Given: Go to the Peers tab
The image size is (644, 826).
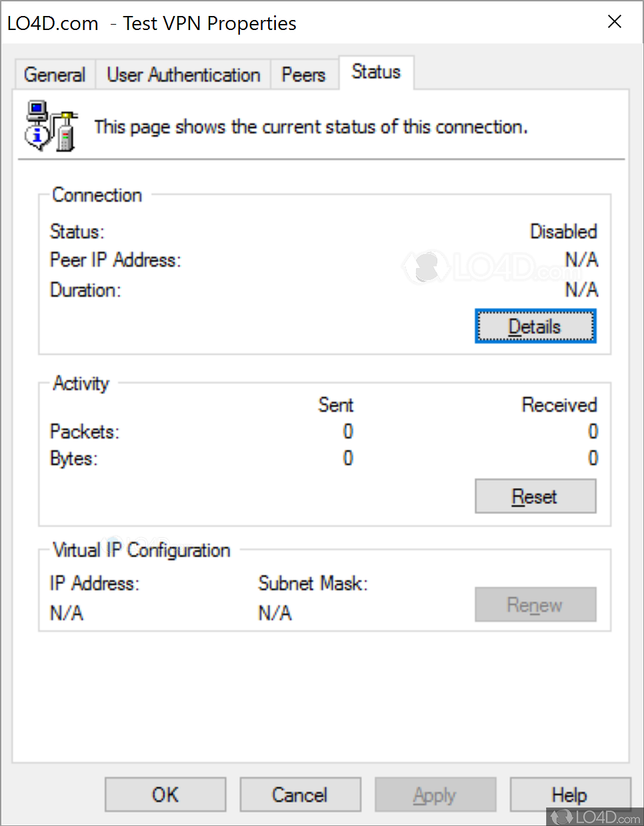Looking at the screenshot, I should tap(304, 75).
